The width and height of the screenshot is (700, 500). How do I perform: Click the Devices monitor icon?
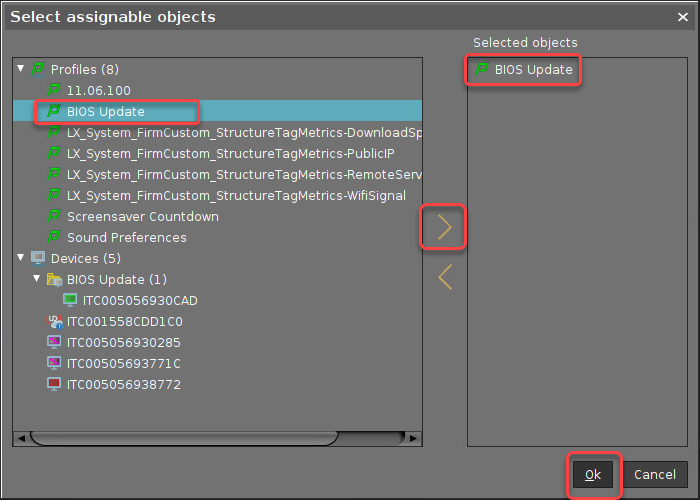tap(39, 258)
